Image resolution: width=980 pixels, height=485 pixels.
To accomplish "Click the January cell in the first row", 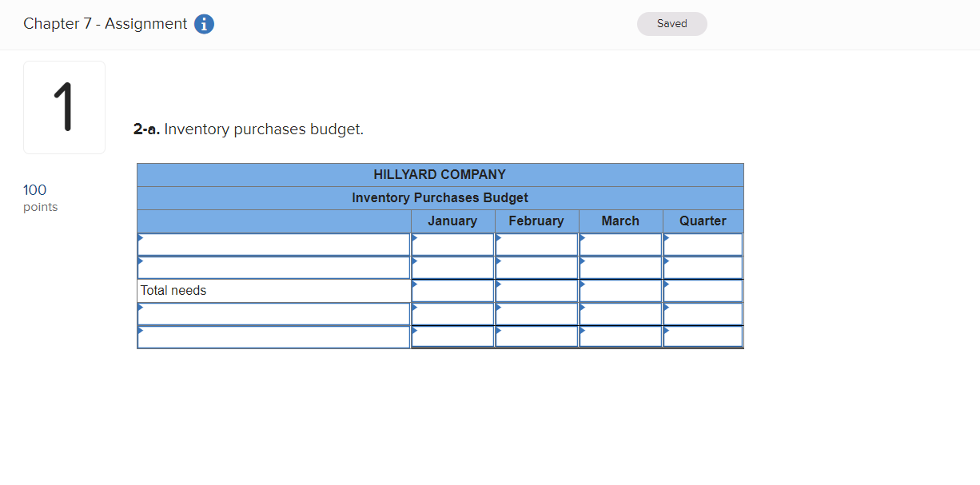I will (x=452, y=244).
